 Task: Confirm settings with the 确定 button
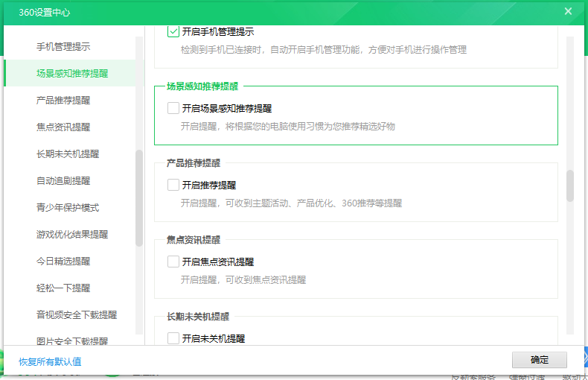tap(540, 360)
